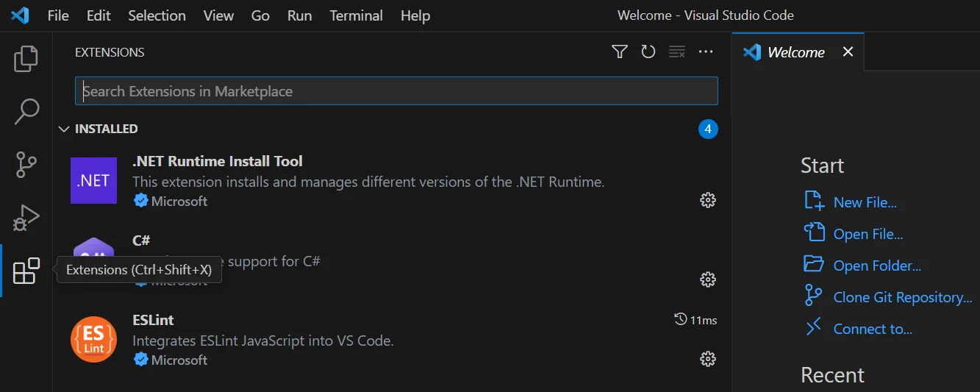This screenshot has height=392, width=980.
Task: Click verified badge beside Microsoft under ESLint
Action: point(140,360)
